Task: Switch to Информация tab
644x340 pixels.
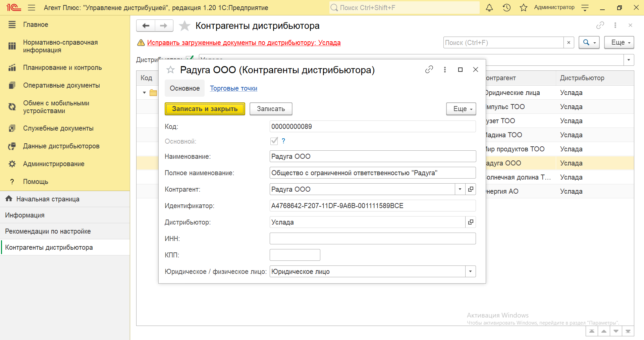Action: coord(65,215)
